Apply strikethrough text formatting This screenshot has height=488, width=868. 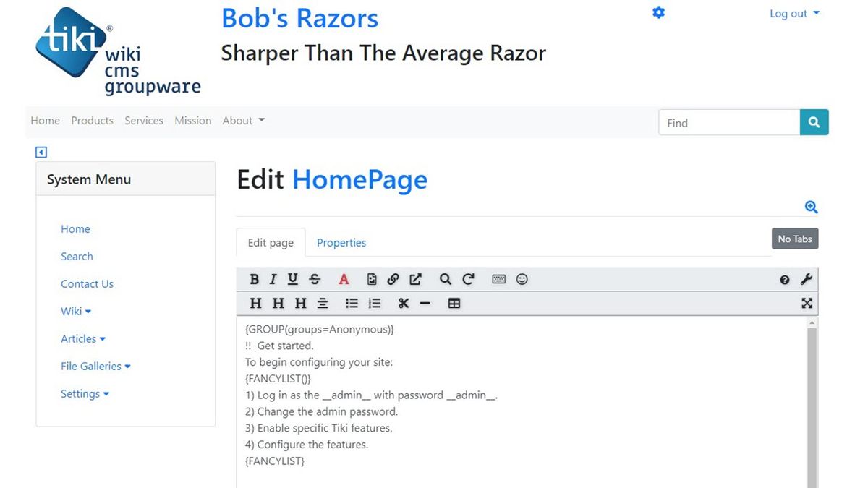click(x=315, y=279)
